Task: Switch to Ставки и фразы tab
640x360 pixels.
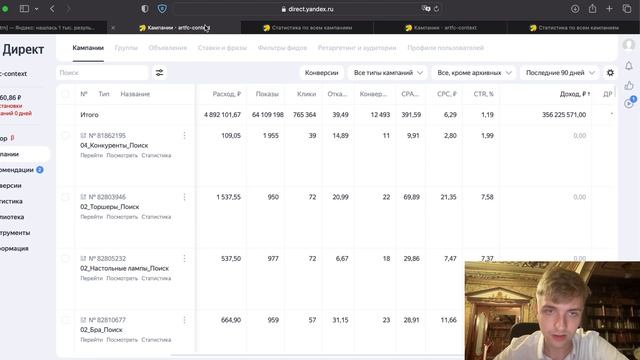Action: click(x=222, y=48)
